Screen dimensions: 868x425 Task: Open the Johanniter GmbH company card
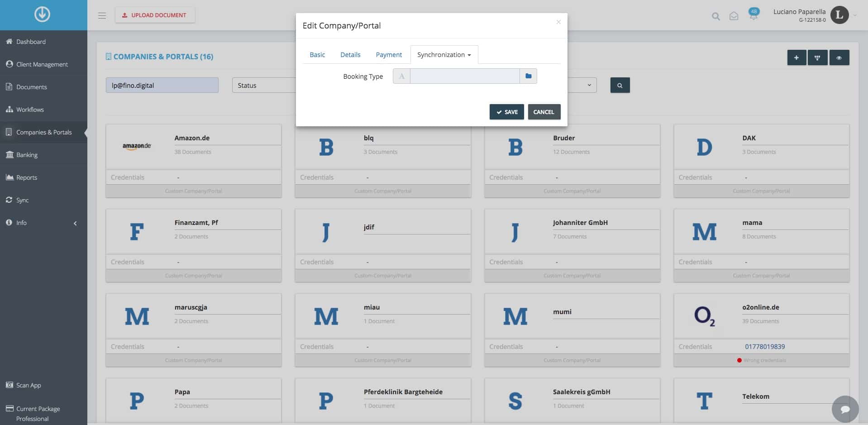(x=572, y=245)
